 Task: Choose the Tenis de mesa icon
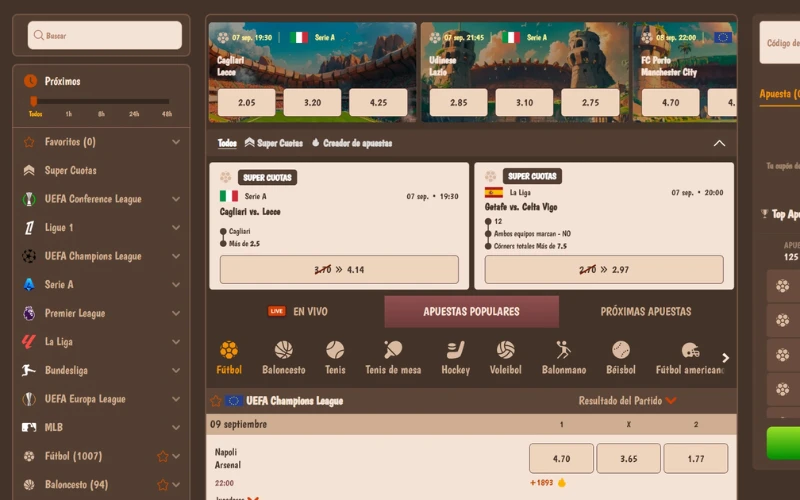(x=393, y=350)
